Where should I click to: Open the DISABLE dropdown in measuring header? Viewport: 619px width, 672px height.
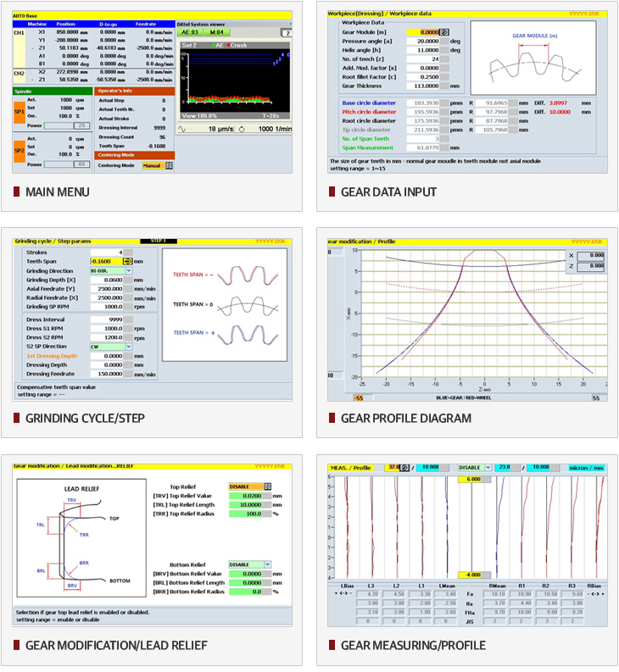click(488, 468)
